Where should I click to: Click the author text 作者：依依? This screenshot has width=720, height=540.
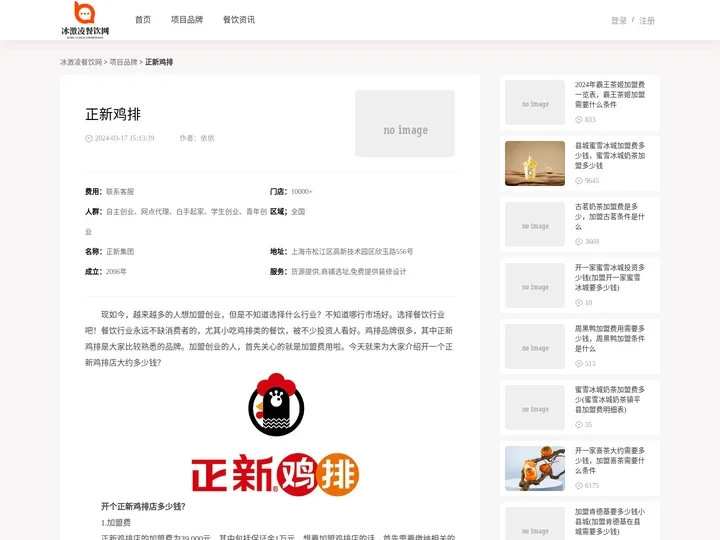197,138
